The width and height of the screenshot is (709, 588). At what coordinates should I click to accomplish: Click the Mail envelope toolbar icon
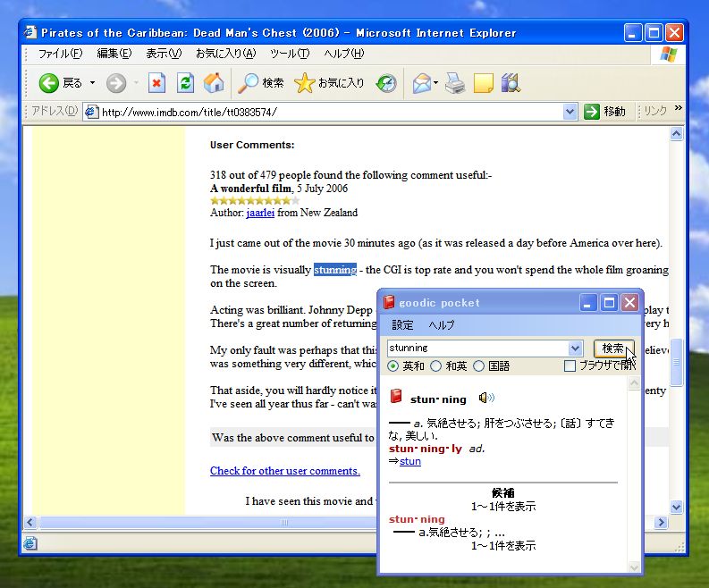421,83
